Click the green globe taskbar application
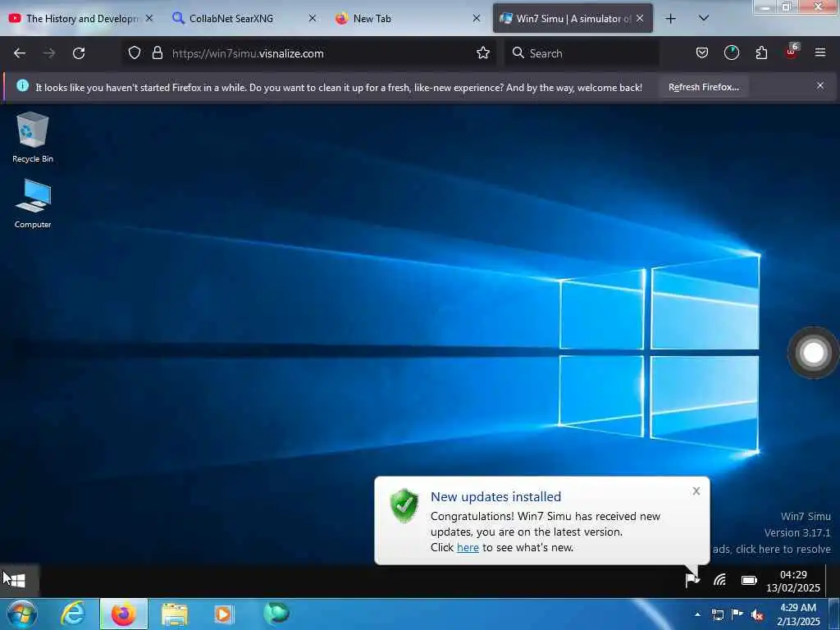This screenshot has width=840, height=630. pos(276,614)
